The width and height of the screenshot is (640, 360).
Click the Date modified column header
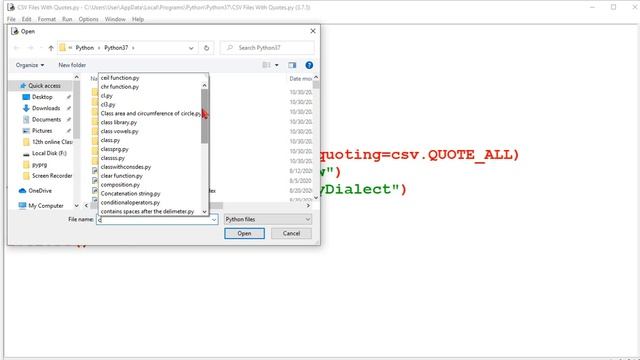300,79
